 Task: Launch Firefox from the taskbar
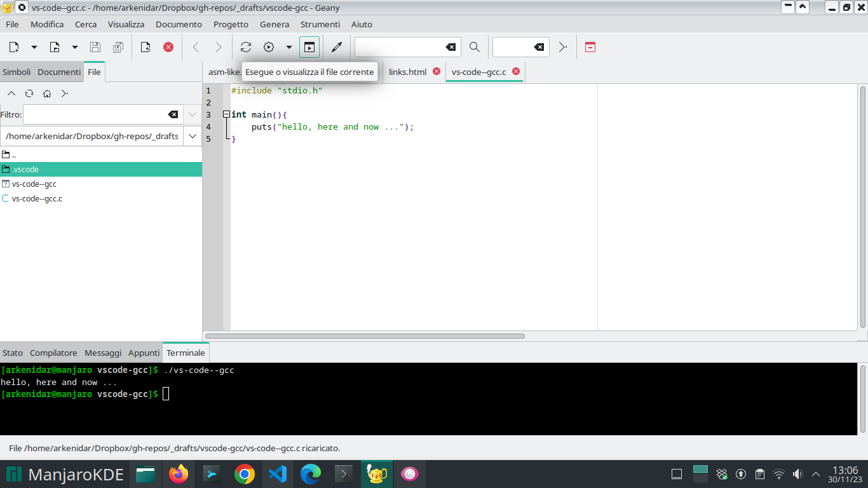[179, 474]
